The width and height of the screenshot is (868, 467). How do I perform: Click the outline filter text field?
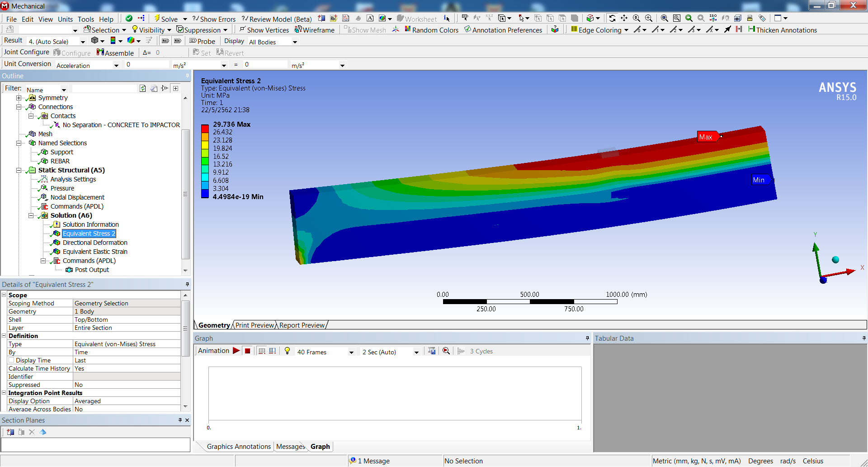104,89
